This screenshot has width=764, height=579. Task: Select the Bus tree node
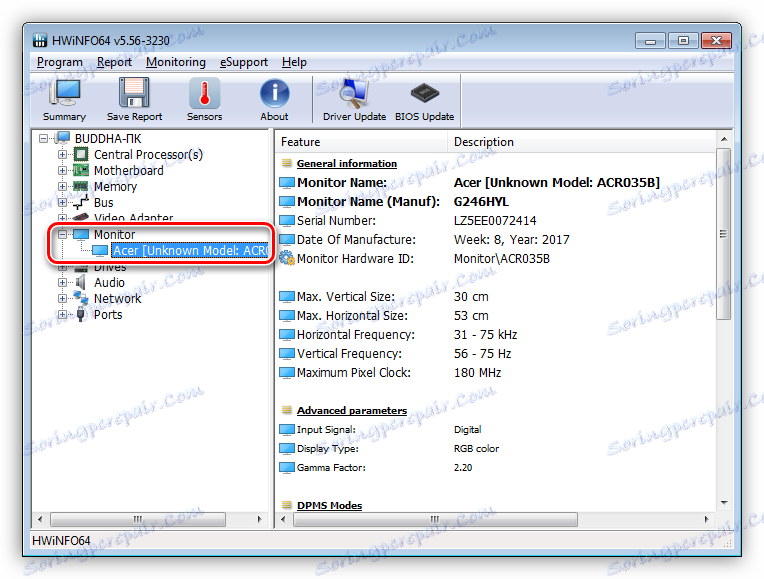point(103,203)
